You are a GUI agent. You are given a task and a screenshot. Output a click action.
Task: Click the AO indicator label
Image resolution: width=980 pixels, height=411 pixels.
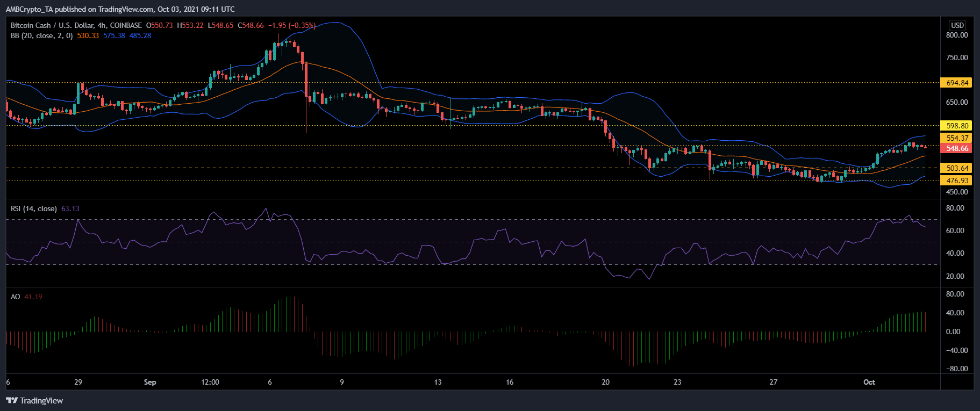click(x=15, y=297)
